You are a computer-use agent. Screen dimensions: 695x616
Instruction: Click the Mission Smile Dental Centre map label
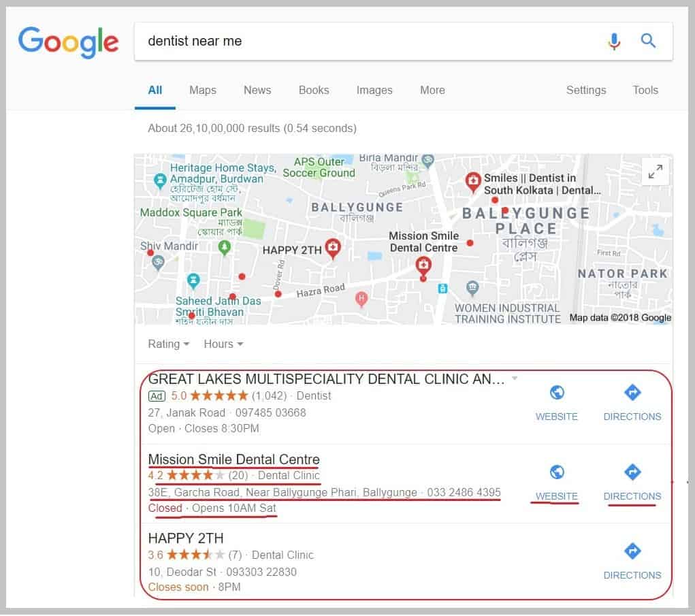[x=423, y=242]
